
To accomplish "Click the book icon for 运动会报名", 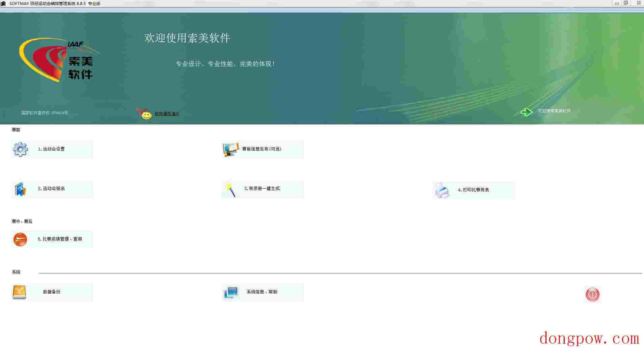I will [x=20, y=189].
